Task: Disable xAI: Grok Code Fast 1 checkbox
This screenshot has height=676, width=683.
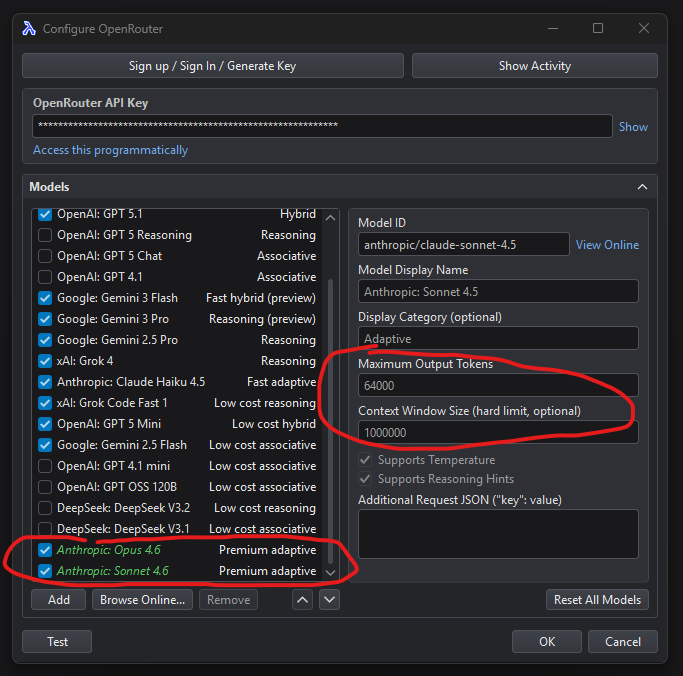Action: click(45, 403)
